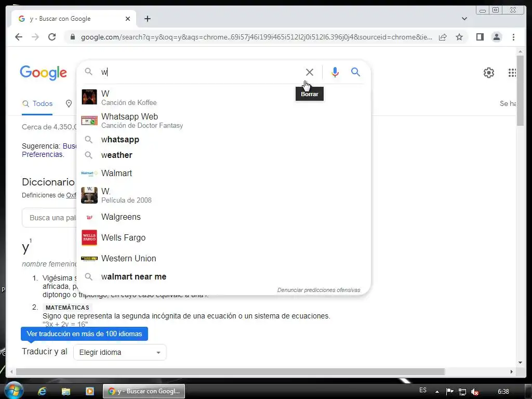Viewport: 532px width, 399px height.
Task: Open Windows Media Player in taskbar
Action: (89, 391)
